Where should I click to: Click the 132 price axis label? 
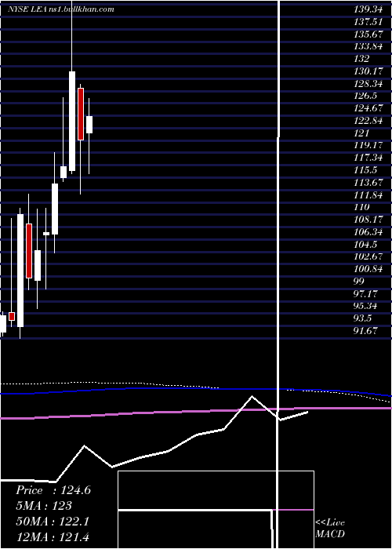[361, 59]
